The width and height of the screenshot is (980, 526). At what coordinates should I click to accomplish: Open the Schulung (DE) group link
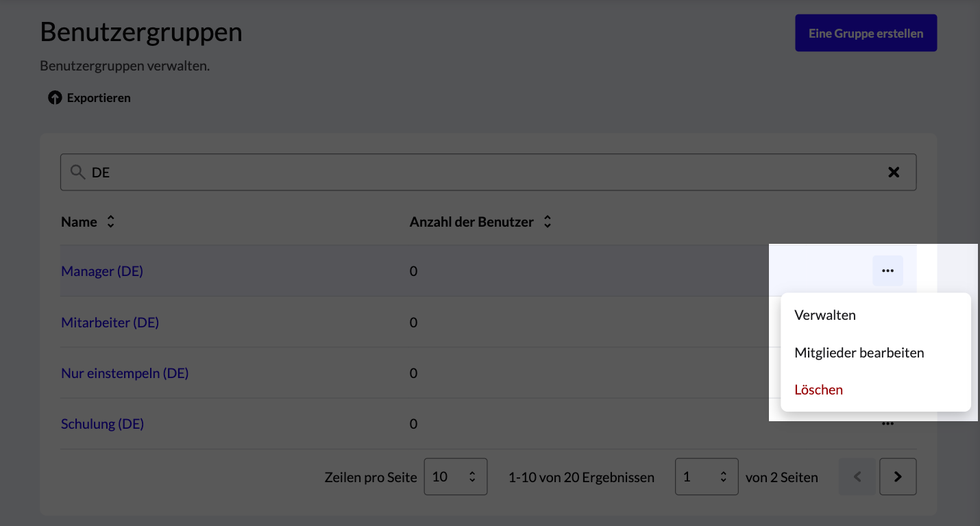(102, 424)
